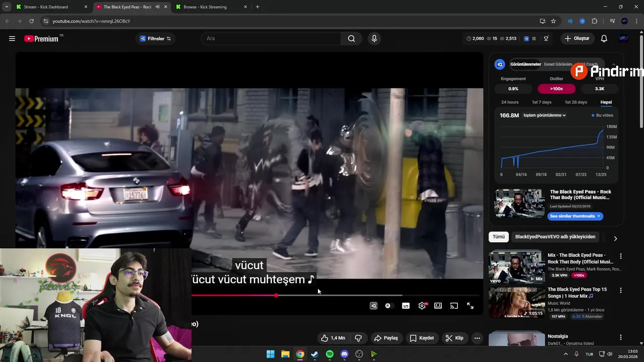Switch to Browse - Kick Streaming tab
644x362 pixels.
(205, 7)
